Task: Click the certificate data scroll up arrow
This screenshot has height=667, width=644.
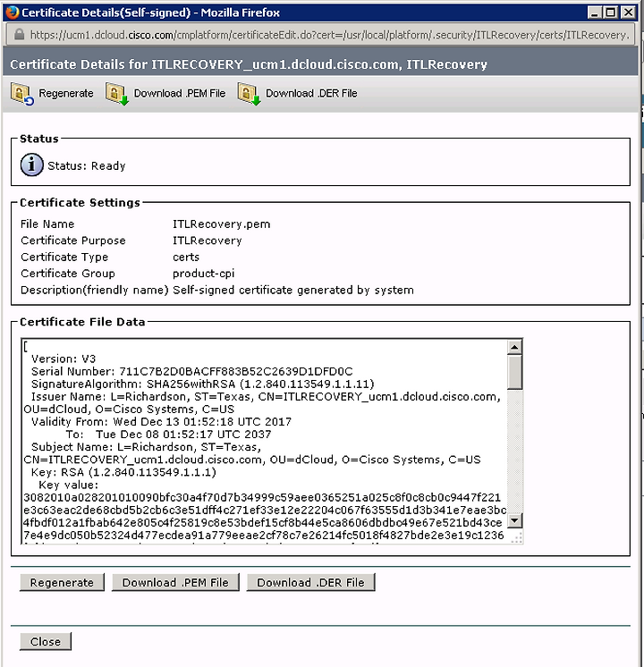Action: point(514,348)
